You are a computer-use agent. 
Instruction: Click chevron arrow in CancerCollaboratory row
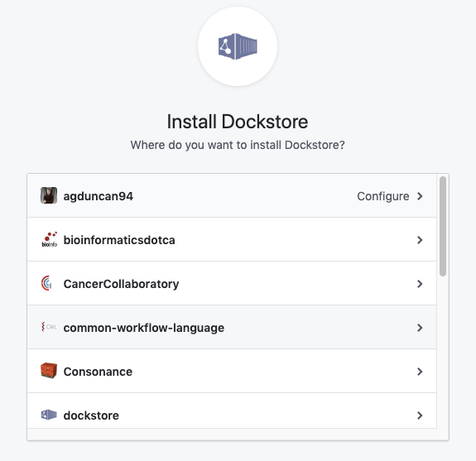point(420,284)
